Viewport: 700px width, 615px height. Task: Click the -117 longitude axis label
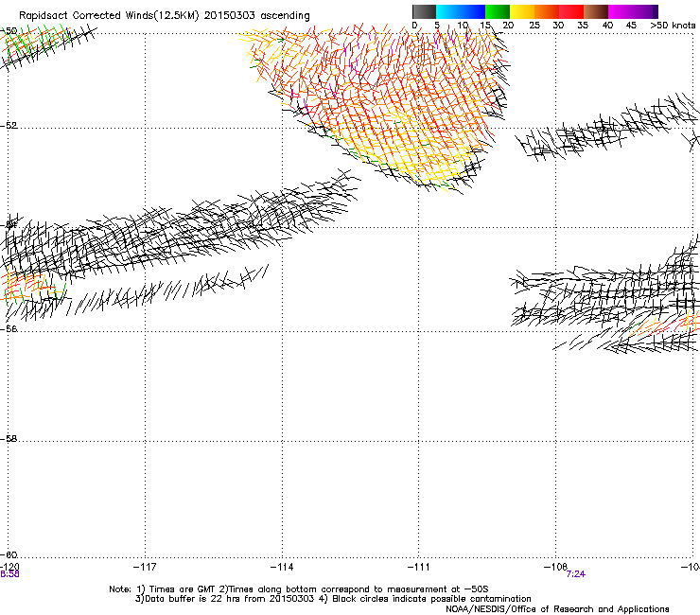tap(145, 567)
